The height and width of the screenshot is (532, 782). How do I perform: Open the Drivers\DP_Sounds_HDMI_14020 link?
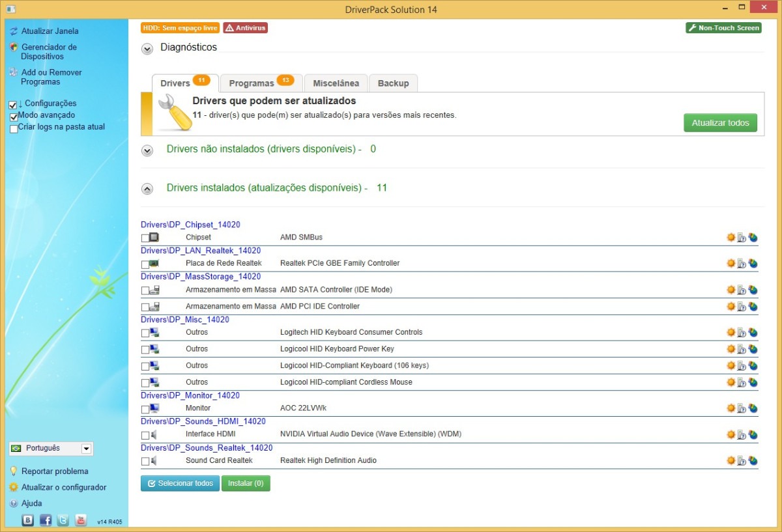203,422
